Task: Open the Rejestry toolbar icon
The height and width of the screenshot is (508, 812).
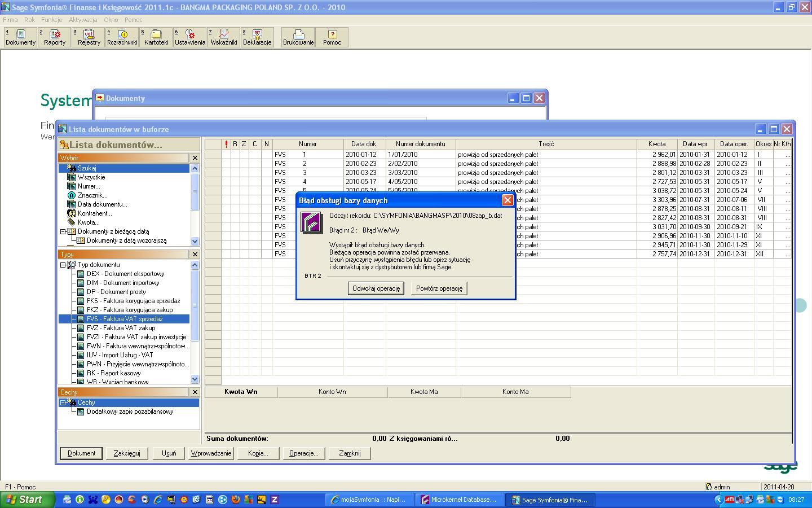Action: (x=89, y=37)
